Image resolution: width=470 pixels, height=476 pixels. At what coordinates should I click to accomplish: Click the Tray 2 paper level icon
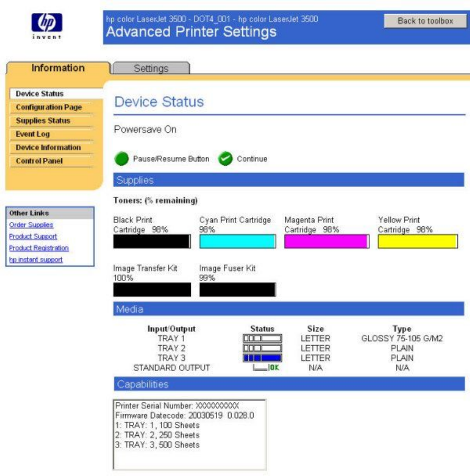point(262,348)
